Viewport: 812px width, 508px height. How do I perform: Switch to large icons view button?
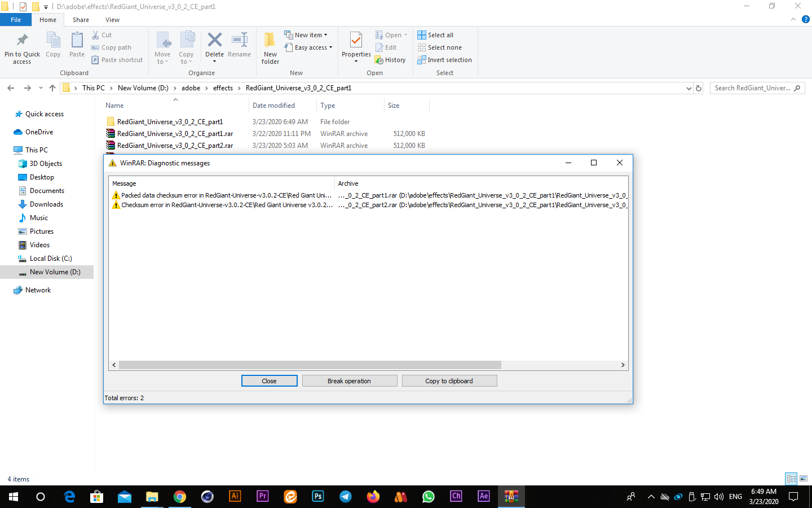point(804,479)
